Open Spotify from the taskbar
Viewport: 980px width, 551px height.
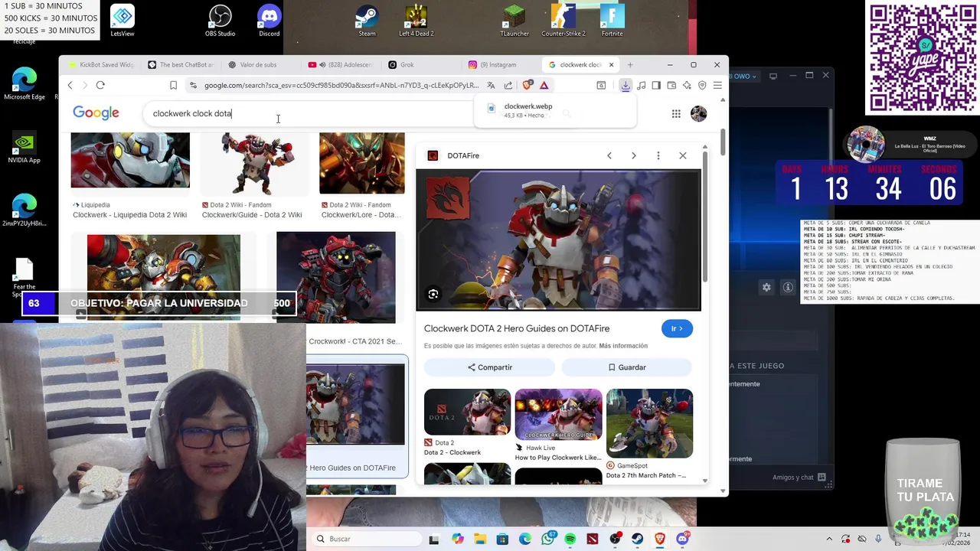[570, 539]
